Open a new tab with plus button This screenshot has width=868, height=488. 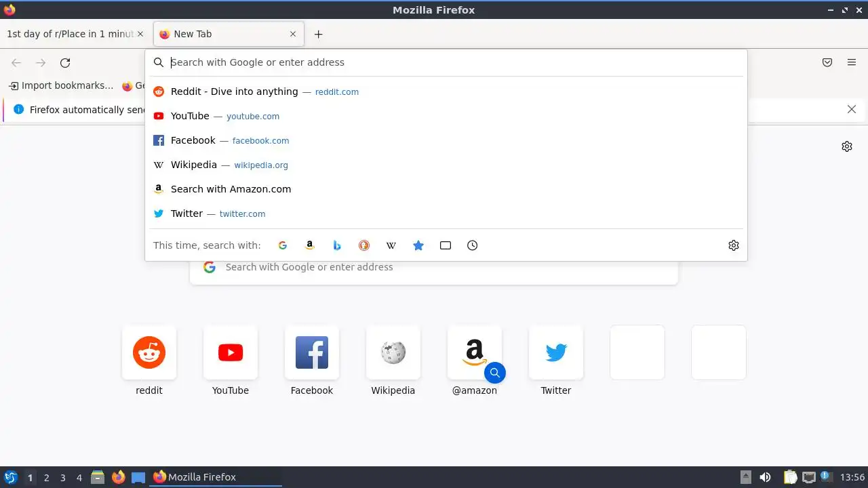coord(318,34)
